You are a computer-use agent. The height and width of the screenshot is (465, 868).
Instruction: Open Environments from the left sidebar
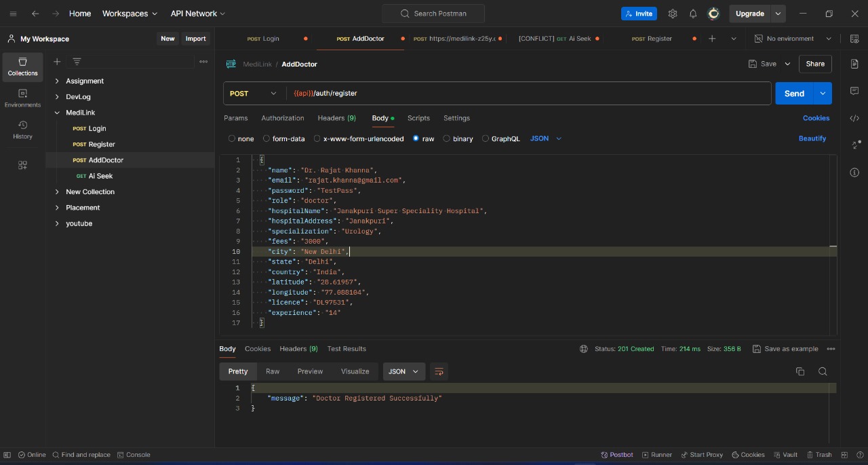click(x=22, y=98)
